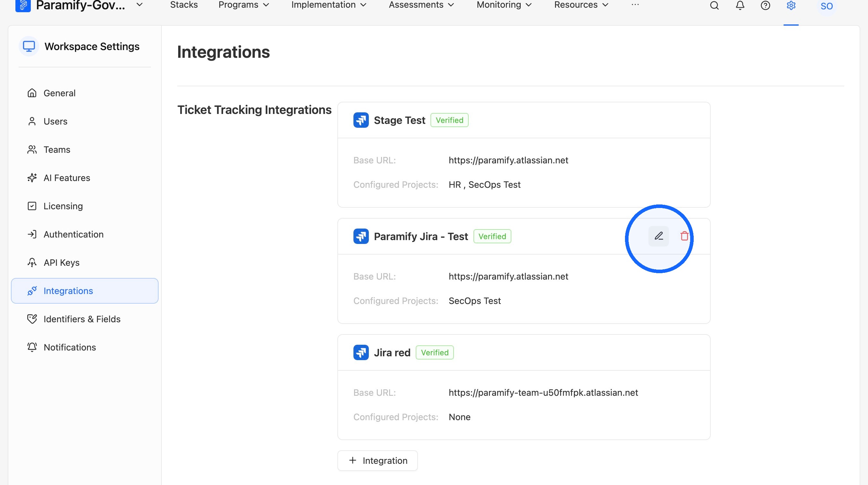Image resolution: width=868 pixels, height=485 pixels.
Task: Click the Jira icon beside Paramify Jira - Test
Action: pyautogui.click(x=361, y=236)
